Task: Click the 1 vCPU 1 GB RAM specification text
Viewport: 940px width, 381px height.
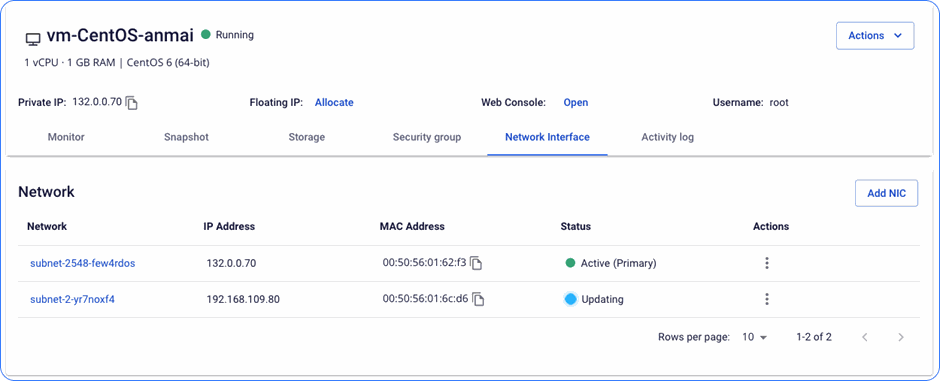Action: click(70, 62)
